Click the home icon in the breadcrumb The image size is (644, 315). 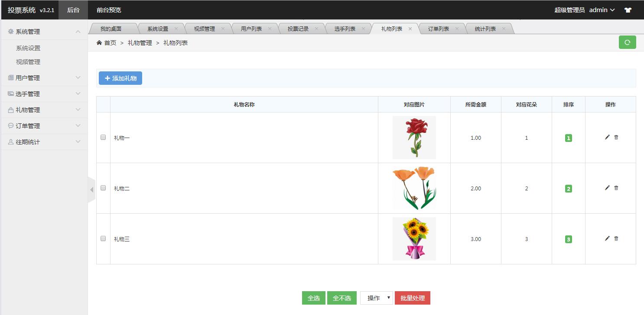(99, 43)
